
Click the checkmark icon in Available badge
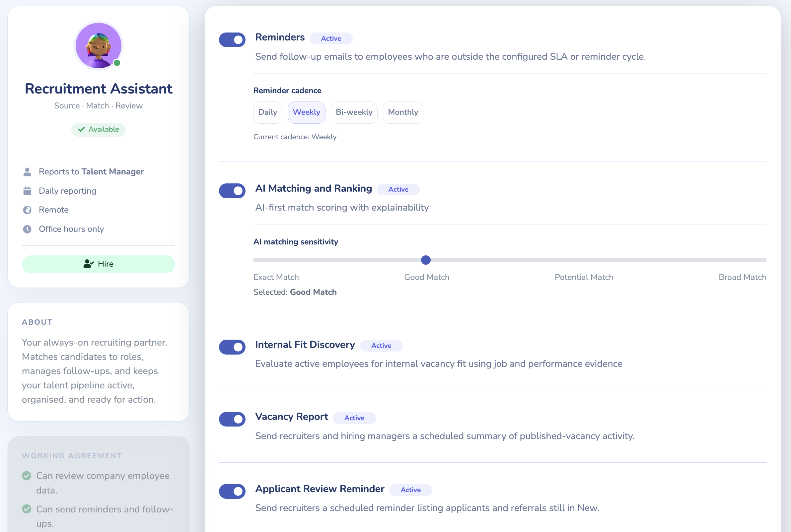(x=81, y=129)
